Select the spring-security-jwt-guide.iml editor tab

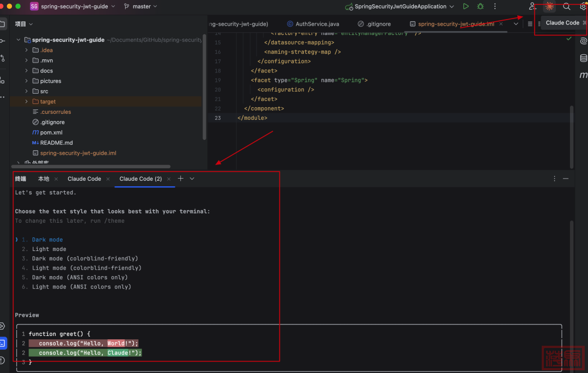coord(456,24)
